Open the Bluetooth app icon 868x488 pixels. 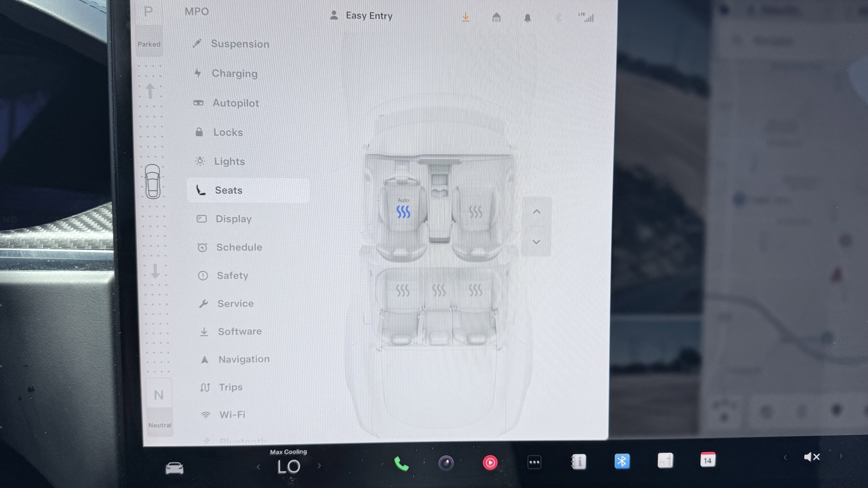point(622,461)
